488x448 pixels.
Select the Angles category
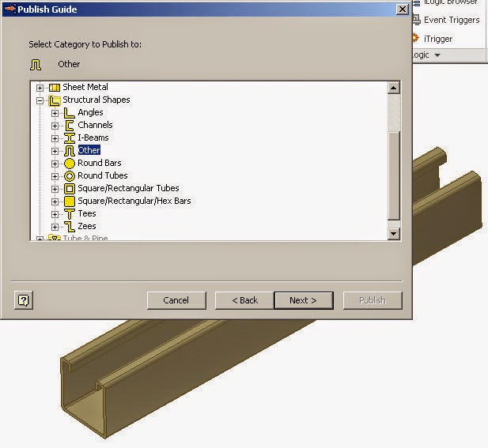[90, 112]
